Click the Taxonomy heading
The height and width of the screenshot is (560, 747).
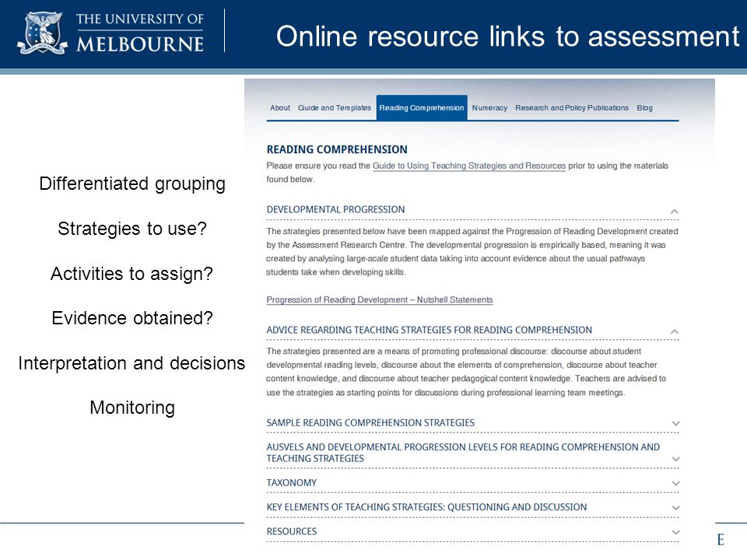[x=292, y=483]
